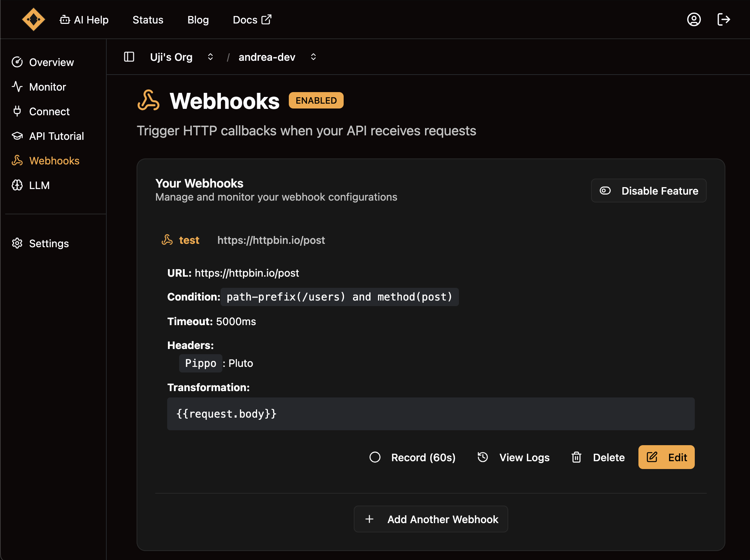Image resolution: width=750 pixels, height=560 pixels.
Task: Open Connect in sidebar
Action: (50, 111)
